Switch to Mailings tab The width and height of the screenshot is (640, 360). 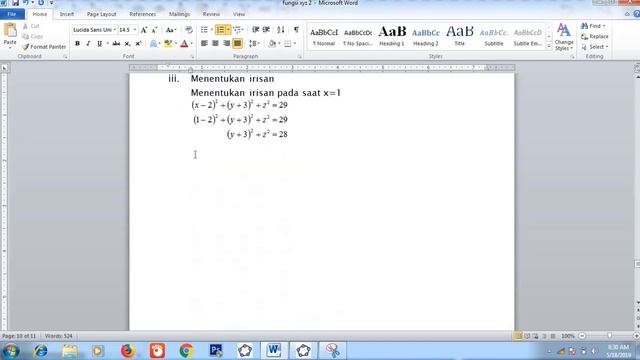coord(180,14)
